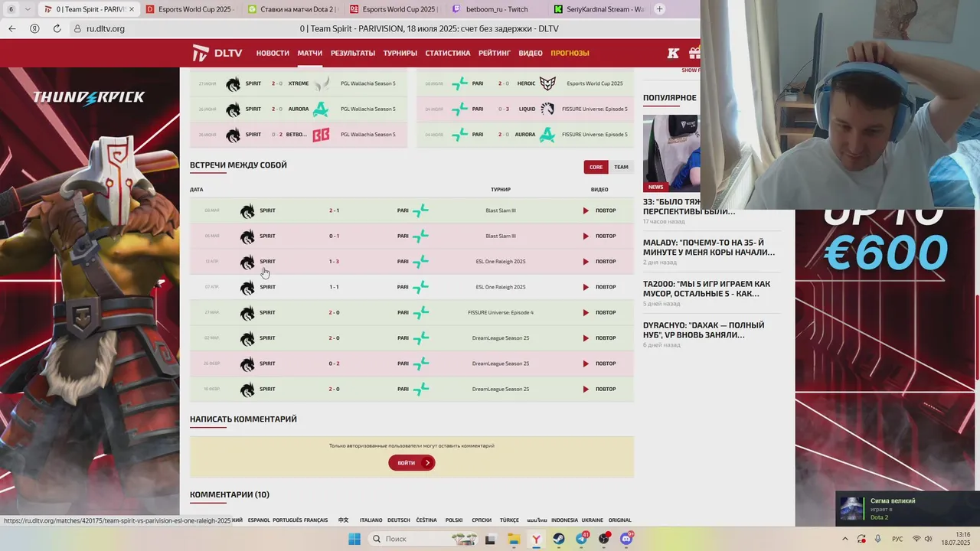Open Discord from taskbar

click(626, 539)
